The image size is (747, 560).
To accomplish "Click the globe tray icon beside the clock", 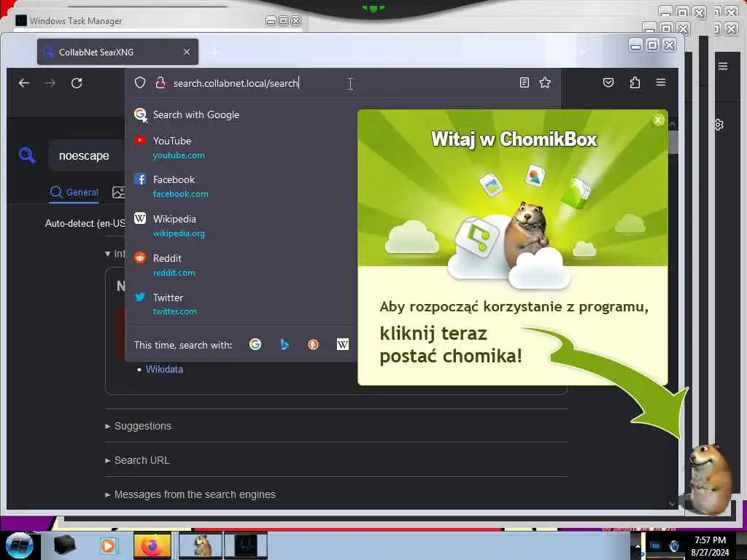I will click(673, 545).
